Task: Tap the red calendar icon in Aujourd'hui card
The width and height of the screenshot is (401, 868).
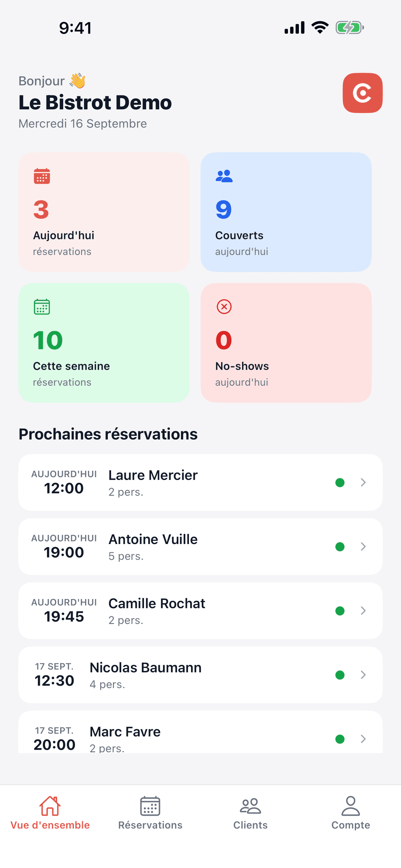Action: [42, 176]
